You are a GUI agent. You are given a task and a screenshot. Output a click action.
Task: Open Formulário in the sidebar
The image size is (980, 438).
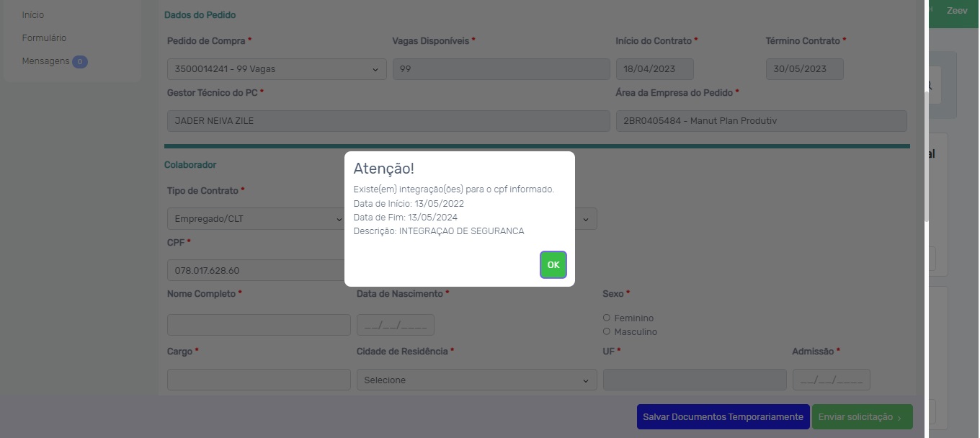click(44, 38)
